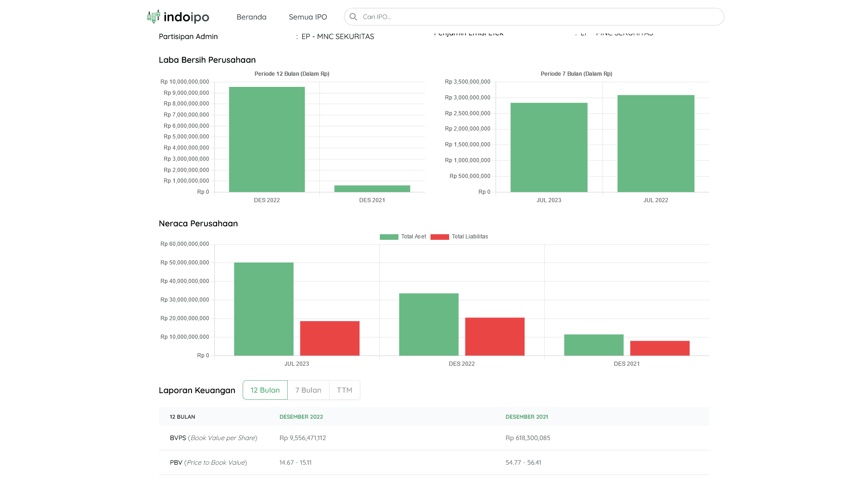Click the PBV value 14.67 - 15.11
Image resolution: width=868 pixels, height=481 pixels.
click(296, 462)
